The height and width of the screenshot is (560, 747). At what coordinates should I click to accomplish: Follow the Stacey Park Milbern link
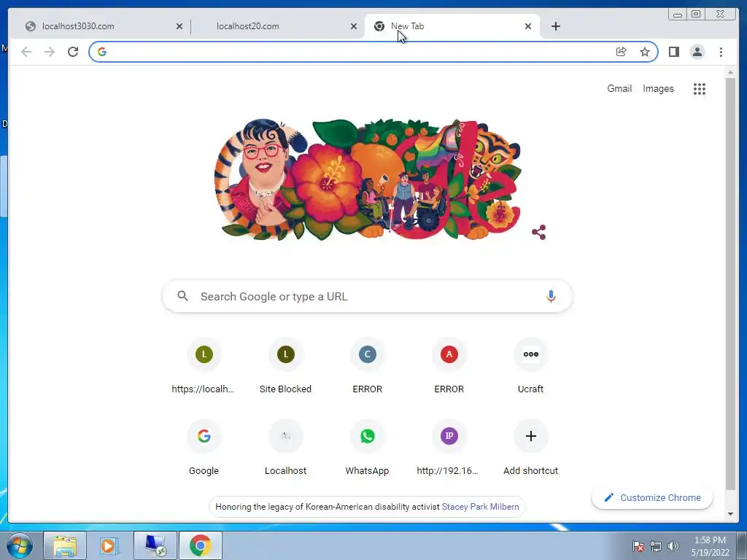tap(480, 507)
